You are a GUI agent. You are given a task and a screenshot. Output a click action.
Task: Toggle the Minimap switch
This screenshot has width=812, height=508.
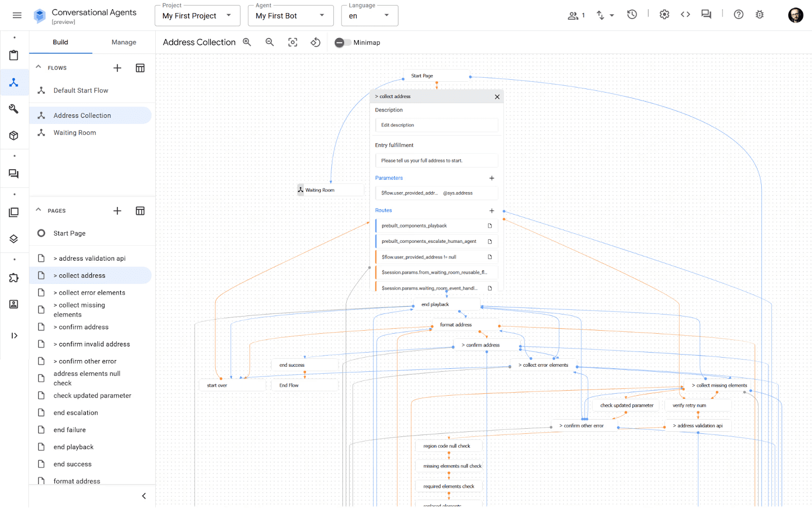[343, 43]
